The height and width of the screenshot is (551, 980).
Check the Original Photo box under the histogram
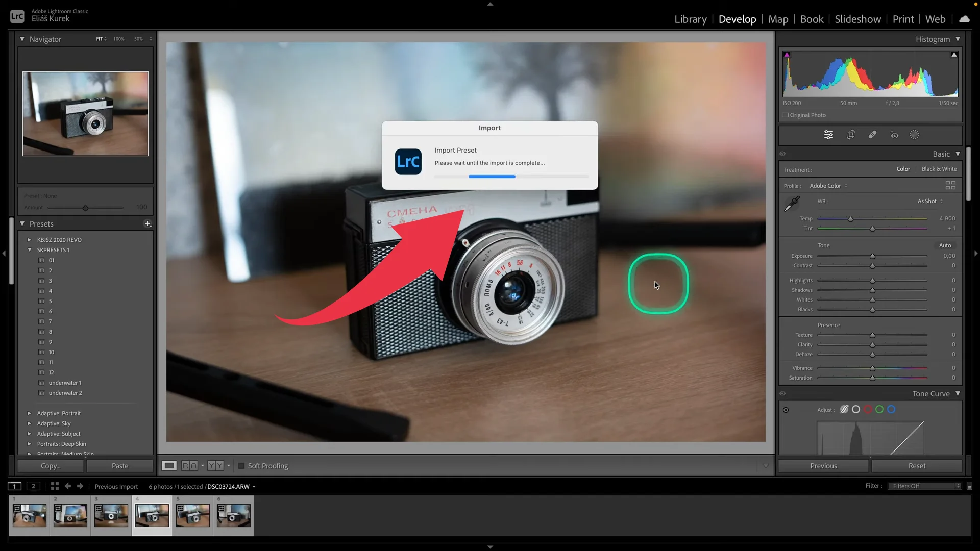pyautogui.click(x=786, y=115)
